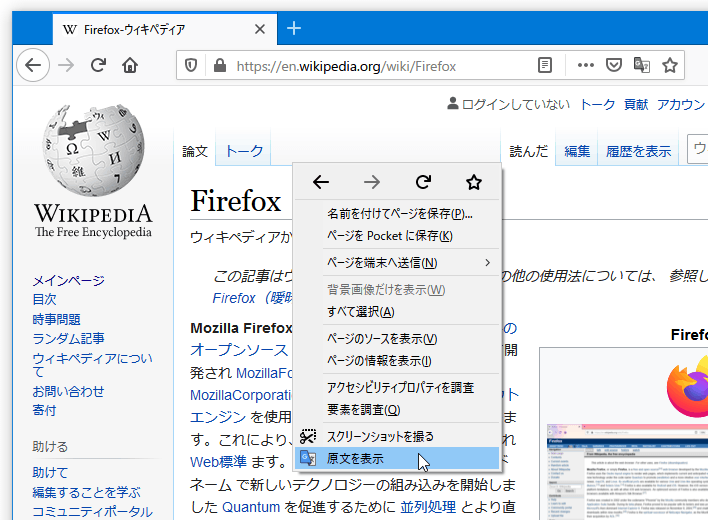This screenshot has height=520, width=708.
Task: Click the toolbar Forward arrow button
Action: (x=66, y=65)
